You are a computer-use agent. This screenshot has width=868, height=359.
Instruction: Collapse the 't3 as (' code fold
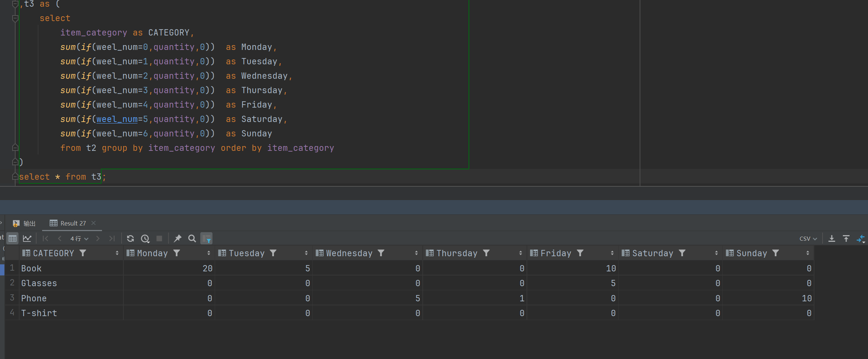click(x=15, y=4)
